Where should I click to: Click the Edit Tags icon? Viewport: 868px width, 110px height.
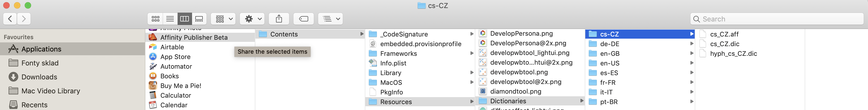point(303,19)
